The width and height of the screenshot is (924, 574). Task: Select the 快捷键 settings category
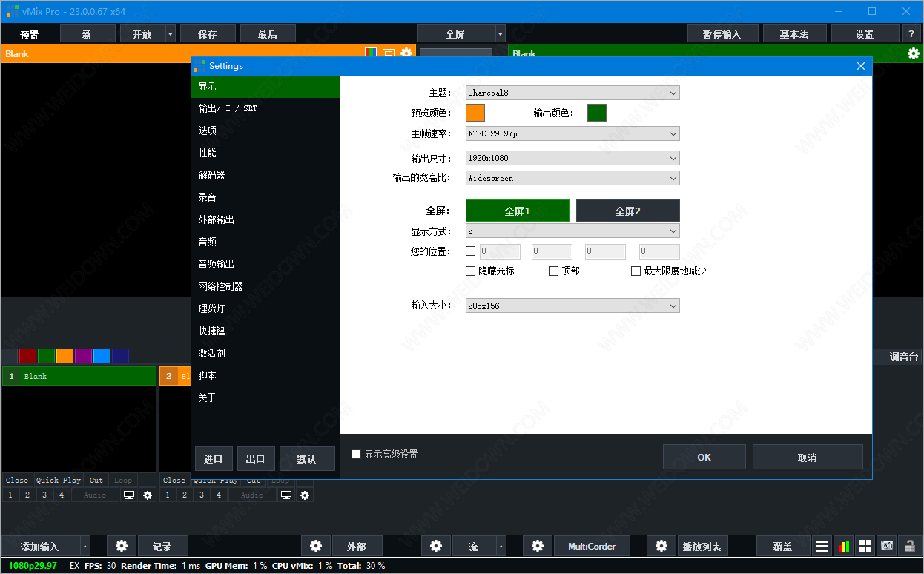pos(265,331)
